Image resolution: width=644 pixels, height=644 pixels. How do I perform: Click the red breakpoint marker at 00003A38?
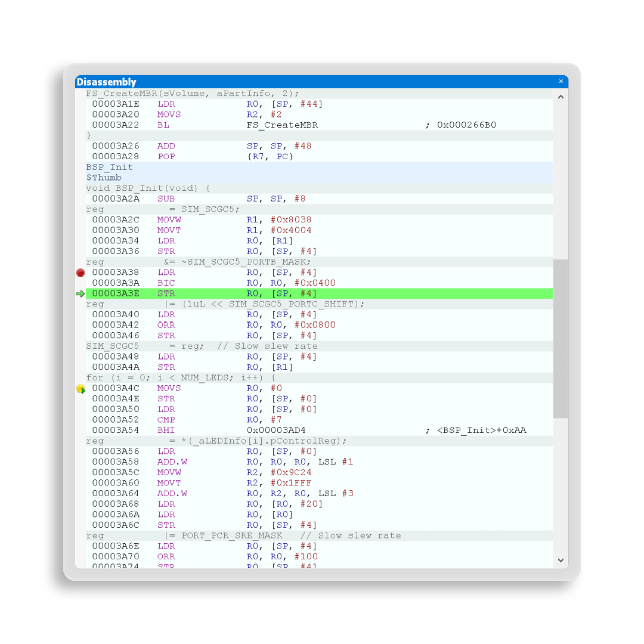tap(80, 273)
